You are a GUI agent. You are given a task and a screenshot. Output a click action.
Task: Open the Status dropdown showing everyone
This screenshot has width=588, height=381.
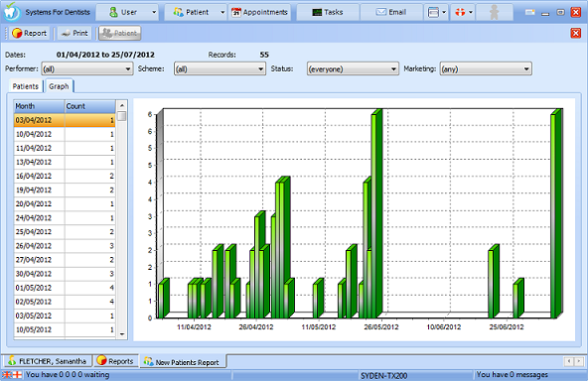(x=353, y=68)
